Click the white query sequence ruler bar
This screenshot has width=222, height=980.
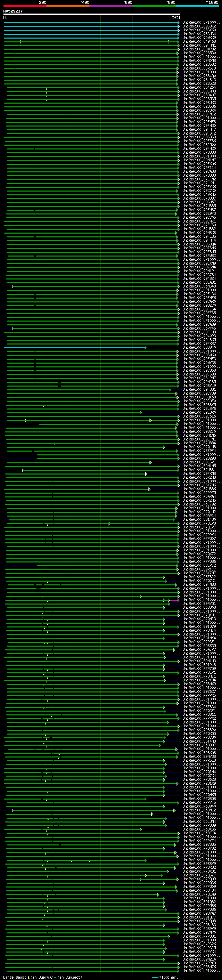pos(92,15)
